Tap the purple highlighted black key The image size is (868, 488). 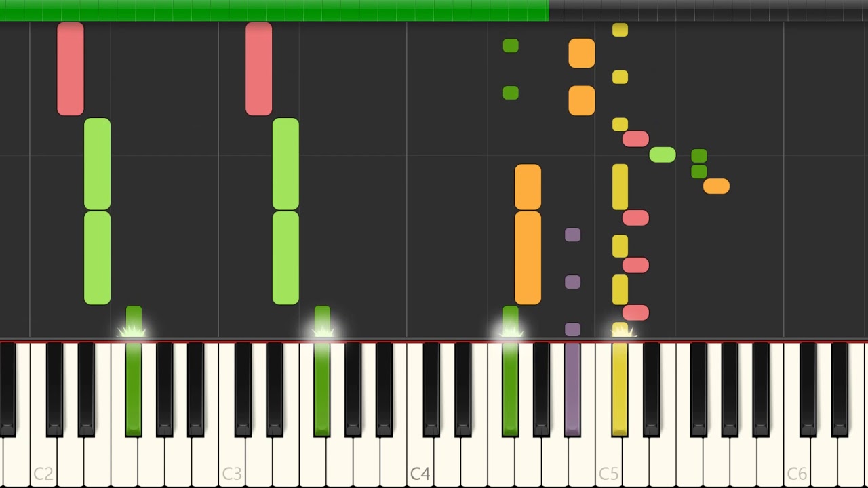coord(572,388)
